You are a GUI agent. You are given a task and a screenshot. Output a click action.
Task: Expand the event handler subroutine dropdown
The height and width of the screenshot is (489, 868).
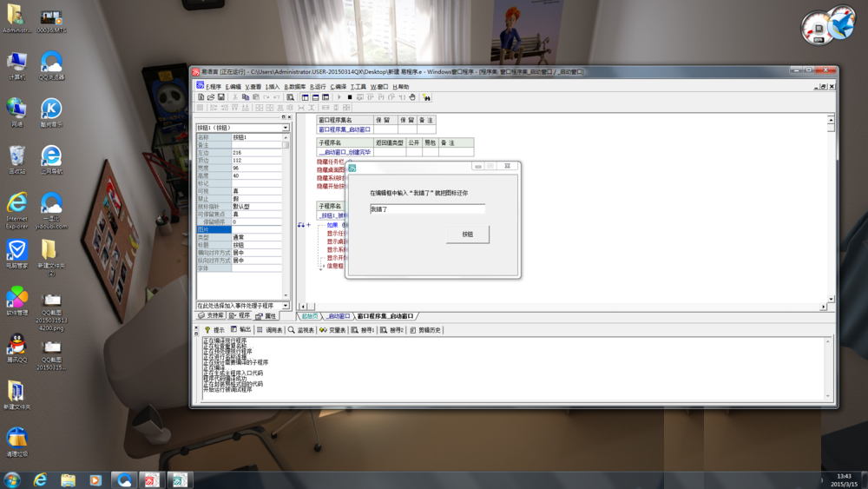tap(286, 306)
